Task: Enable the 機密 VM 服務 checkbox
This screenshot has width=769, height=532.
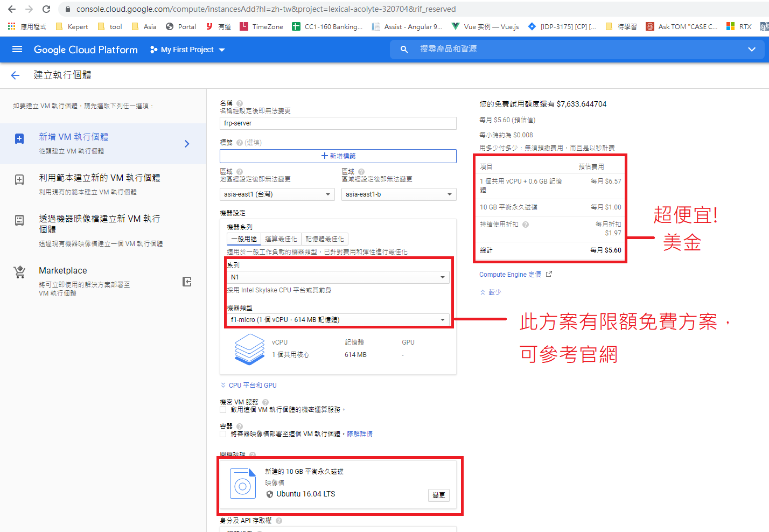Action: [x=223, y=410]
